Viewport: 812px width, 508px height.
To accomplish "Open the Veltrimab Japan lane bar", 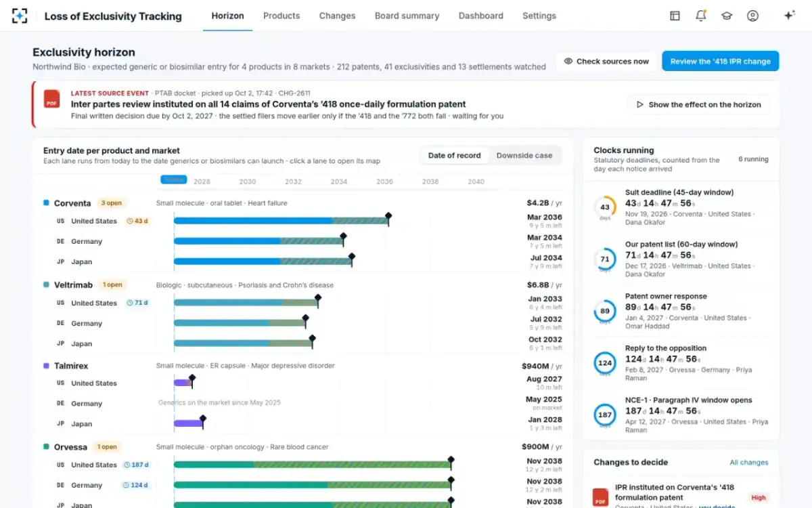I will [x=243, y=343].
